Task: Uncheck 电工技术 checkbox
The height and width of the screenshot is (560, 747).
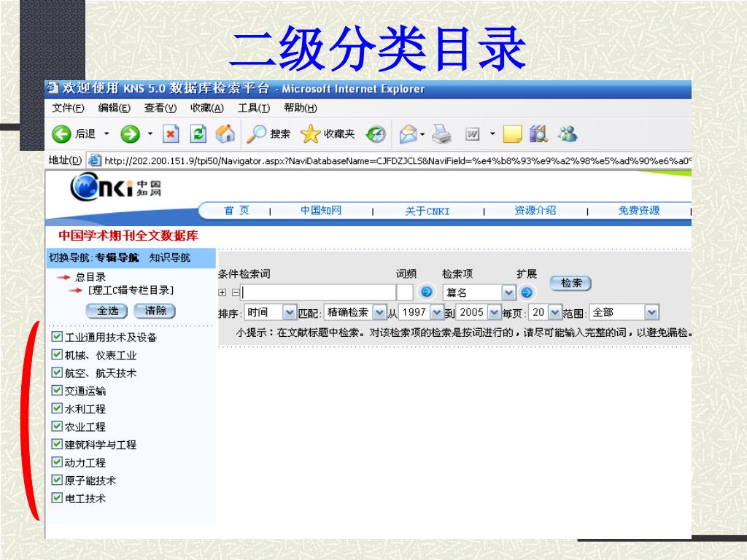Action: 57,498
